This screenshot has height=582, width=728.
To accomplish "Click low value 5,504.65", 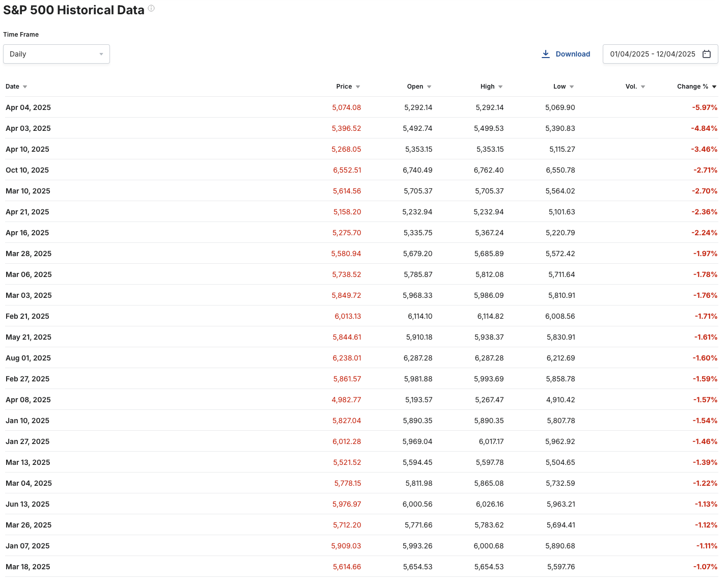I will (560, 462).
